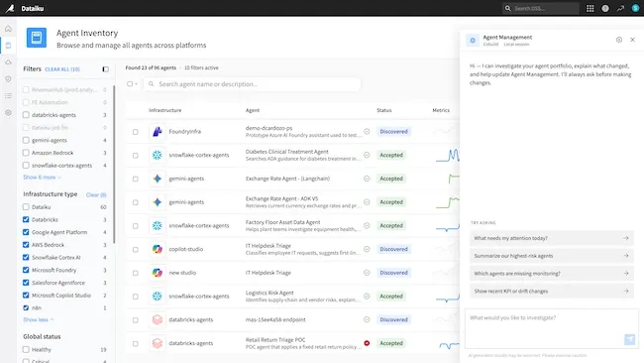Check the Dataiku infrastructure type
The image size is (644, 363).
tap(26, 206)
